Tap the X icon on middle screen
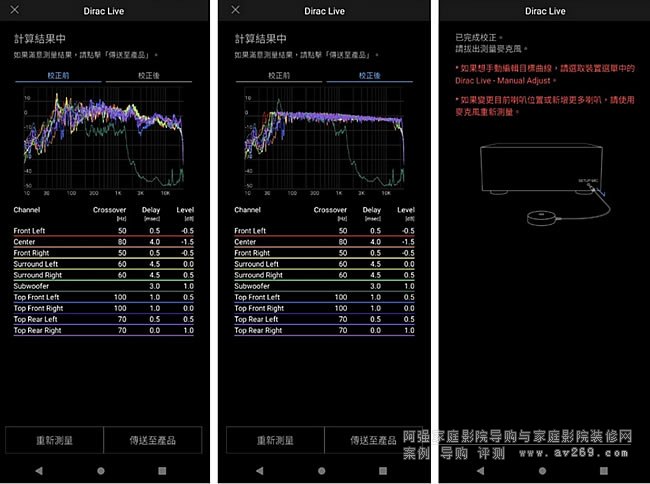Image resolution: width=650 pixels, height=484 pixels. point(236,10)
